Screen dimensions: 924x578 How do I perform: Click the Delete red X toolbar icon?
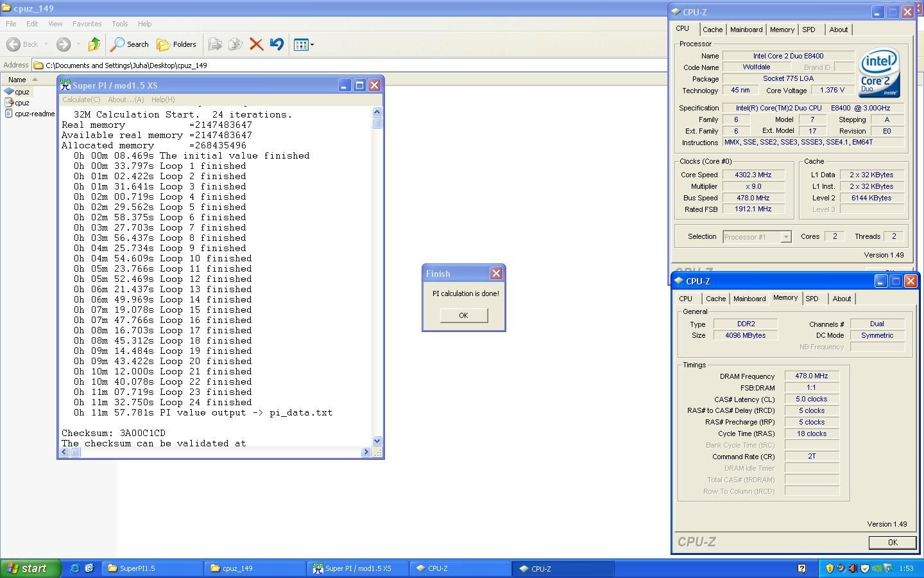coord(256,44)
